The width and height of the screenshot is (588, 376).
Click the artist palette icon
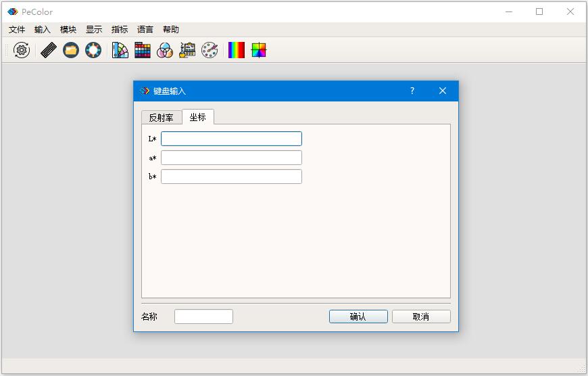210,50
